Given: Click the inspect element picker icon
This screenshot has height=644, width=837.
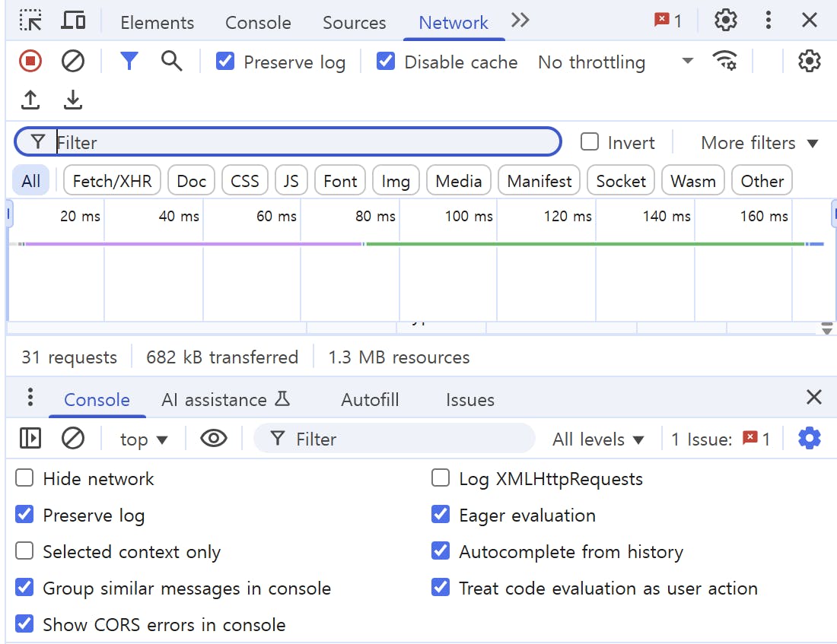Looking at the screenshot, I should (30, 21).
